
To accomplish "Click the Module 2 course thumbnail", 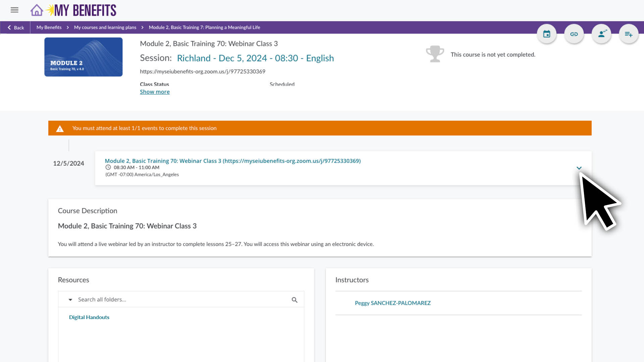I will tap(83, 57).
